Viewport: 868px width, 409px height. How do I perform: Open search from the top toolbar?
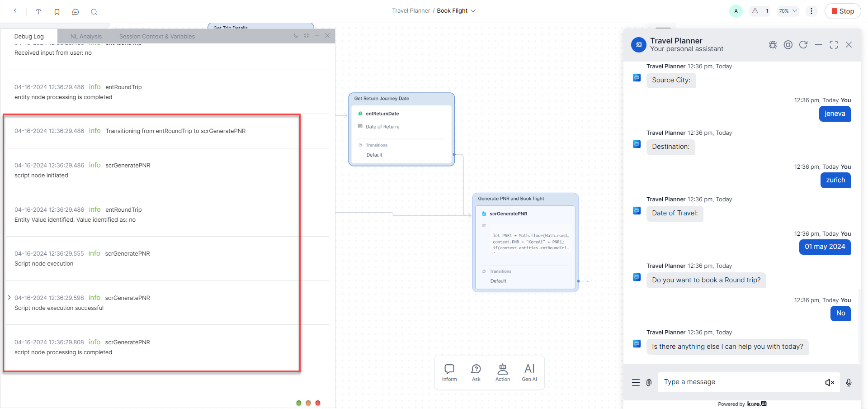(x=94, y=12)
